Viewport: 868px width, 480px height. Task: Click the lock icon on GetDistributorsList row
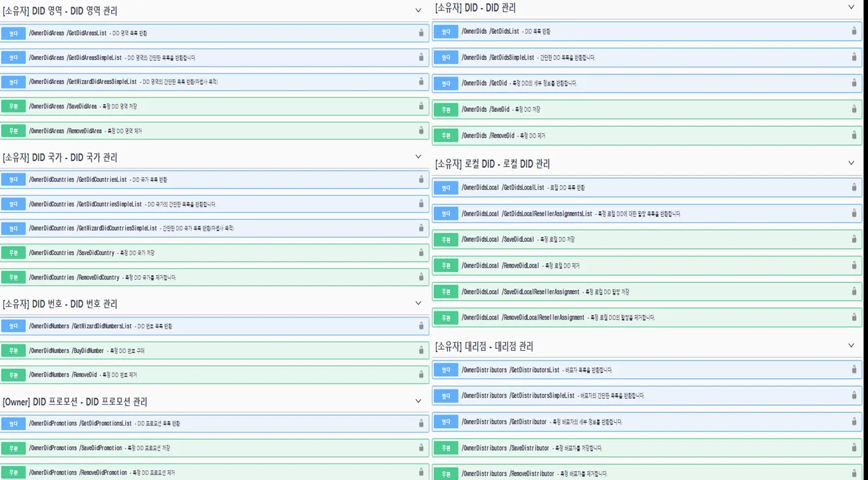pos(854,369)
